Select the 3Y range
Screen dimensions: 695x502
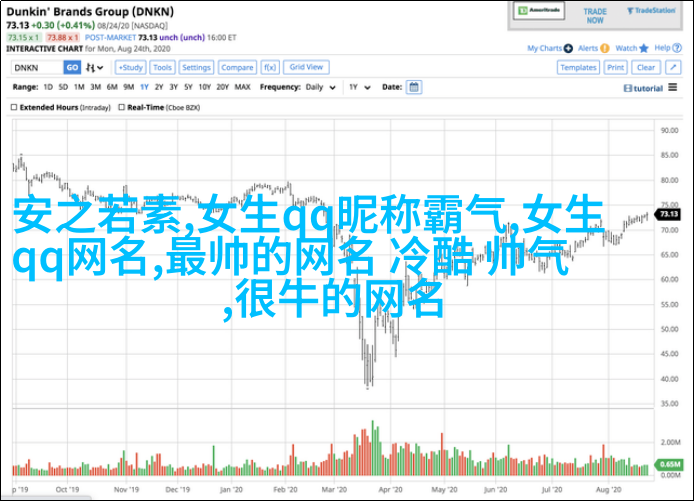174,87
